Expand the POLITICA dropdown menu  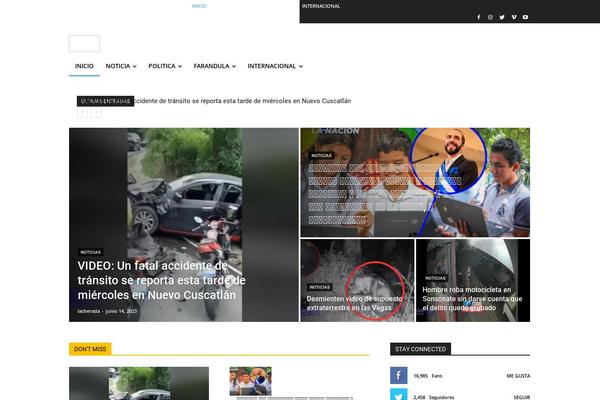[164, 66]
